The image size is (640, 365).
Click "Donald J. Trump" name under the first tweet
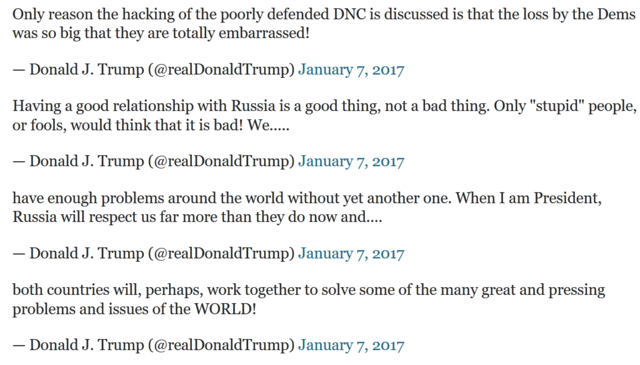87,70
